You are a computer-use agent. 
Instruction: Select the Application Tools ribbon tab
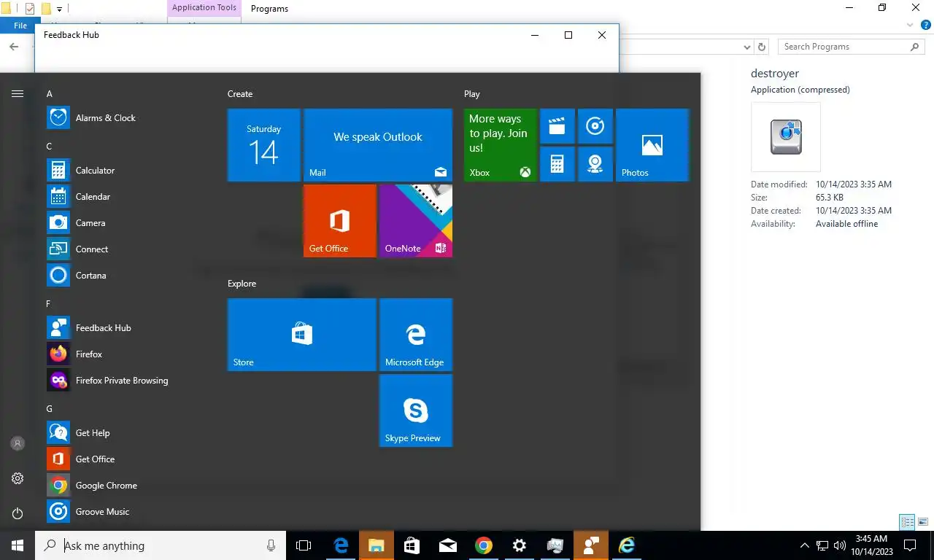(x=204, y=8)
